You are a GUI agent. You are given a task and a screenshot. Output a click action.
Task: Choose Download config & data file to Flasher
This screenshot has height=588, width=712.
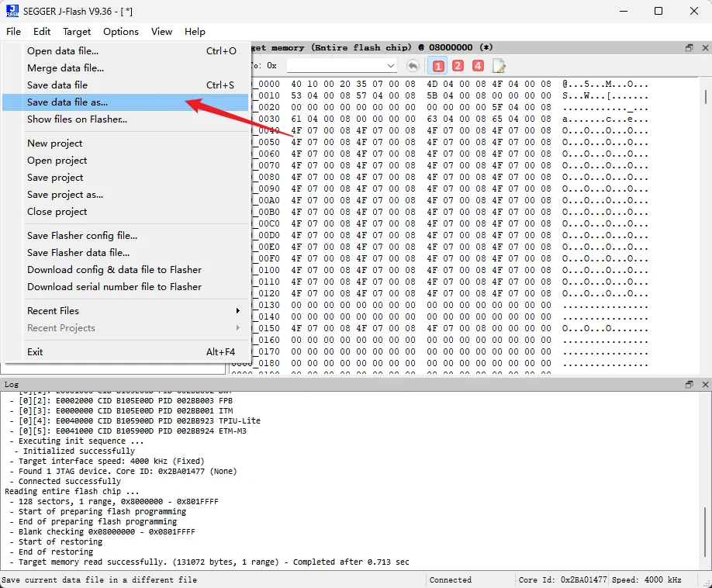click(126, 270)
